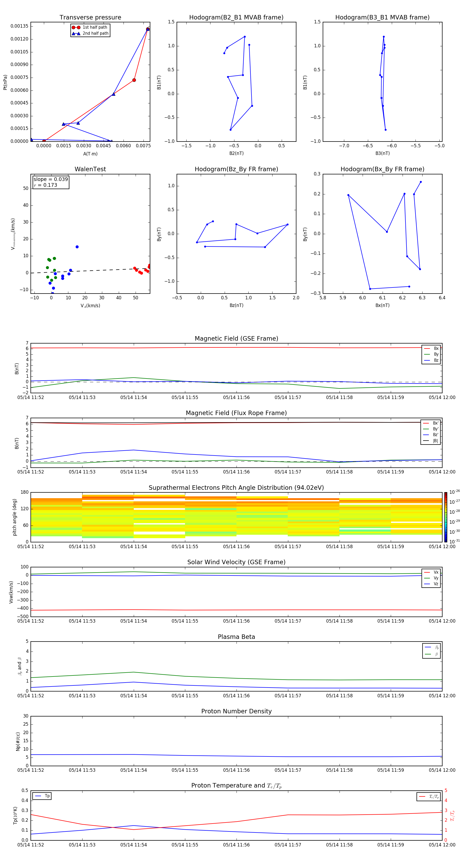Click the |B| entry in Flux Rope legend
This screenshot has height=868, width=473.
point(431,441)
